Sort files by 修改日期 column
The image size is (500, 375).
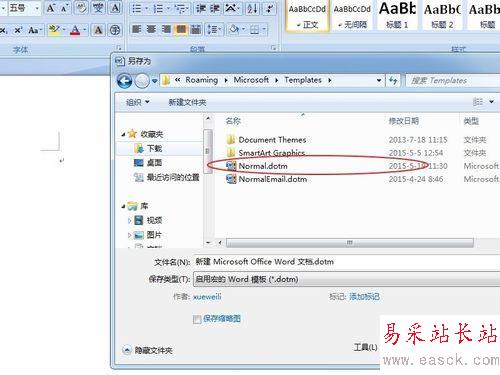click(x=403, y=121)
